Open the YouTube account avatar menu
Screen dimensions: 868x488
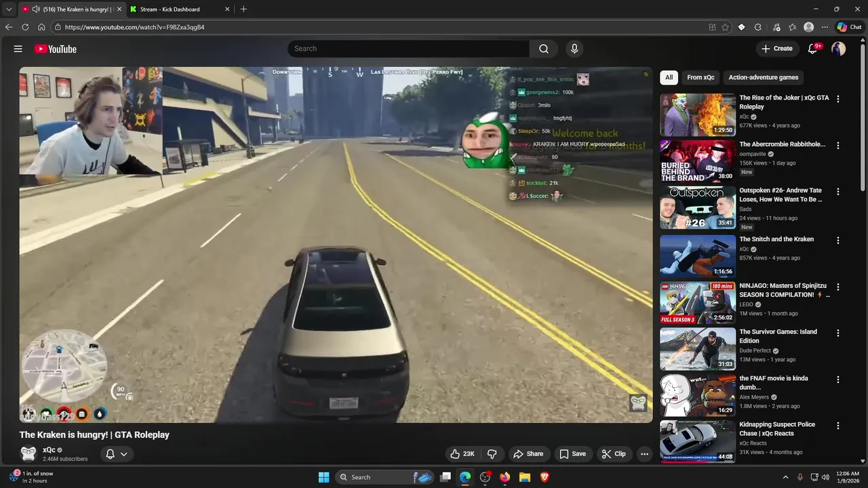839,49
